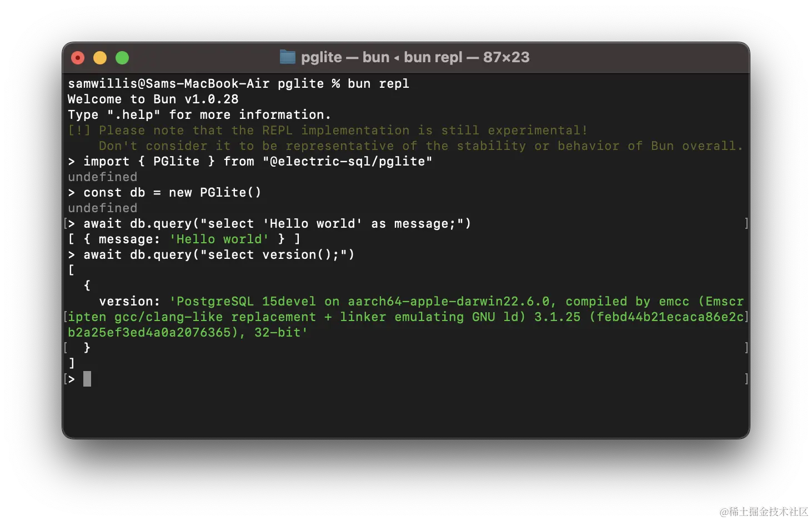This screenshot has width=812, height=521.
Task: Click the "[ { message: 'Hello world' } ]" output
Action: (x=184, y=239)
